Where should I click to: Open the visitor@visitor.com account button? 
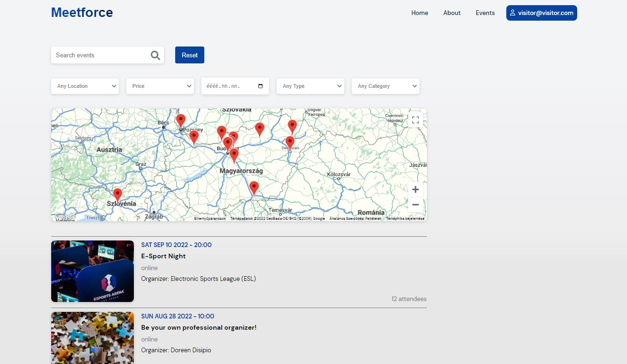click(x=542, y=13)
